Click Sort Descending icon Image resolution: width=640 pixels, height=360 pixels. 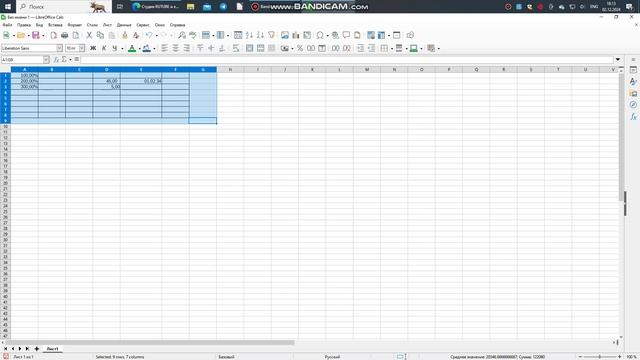(x=260, y=36)
